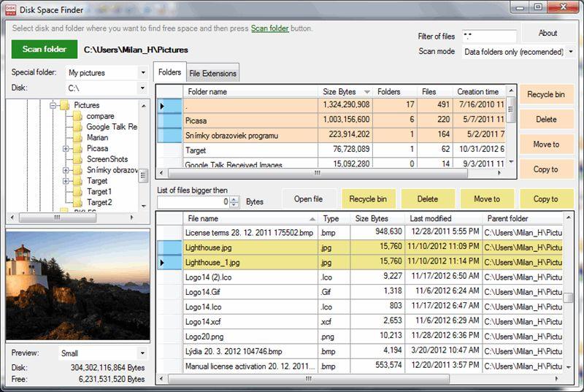Image resolution: width=584 pixels, height=392 pixels.
Task: Open the Disk drive dropdown
Action: point(143,88)
